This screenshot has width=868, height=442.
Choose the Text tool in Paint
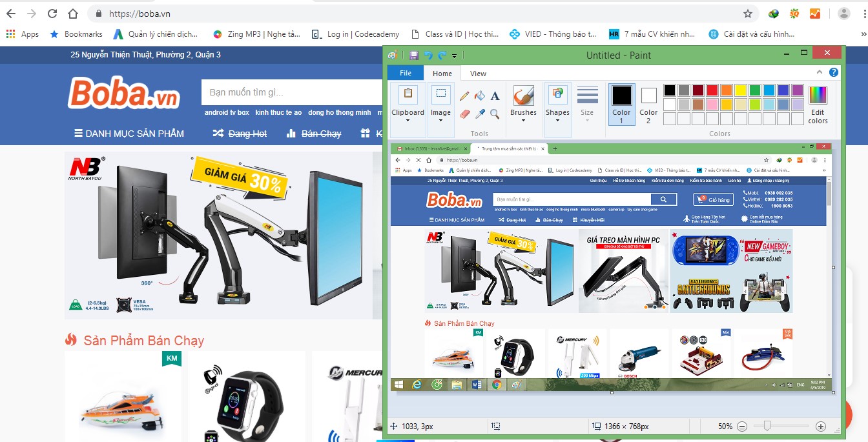(x=495, y=96)
